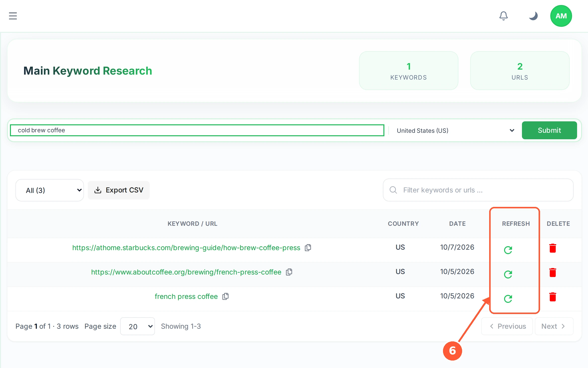
Task: Click the REFRESH column header
Action: point(516,224)
